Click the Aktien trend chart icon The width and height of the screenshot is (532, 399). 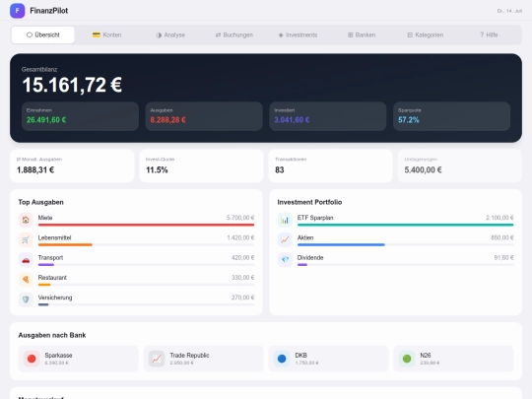(x=285, y=239)
